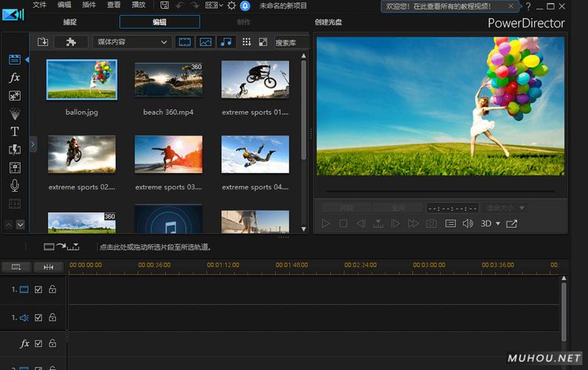The height and width of the screenshot is (370, 588).
Task: Open the Voice-Over microphone room
Action: tap(14, 186)
